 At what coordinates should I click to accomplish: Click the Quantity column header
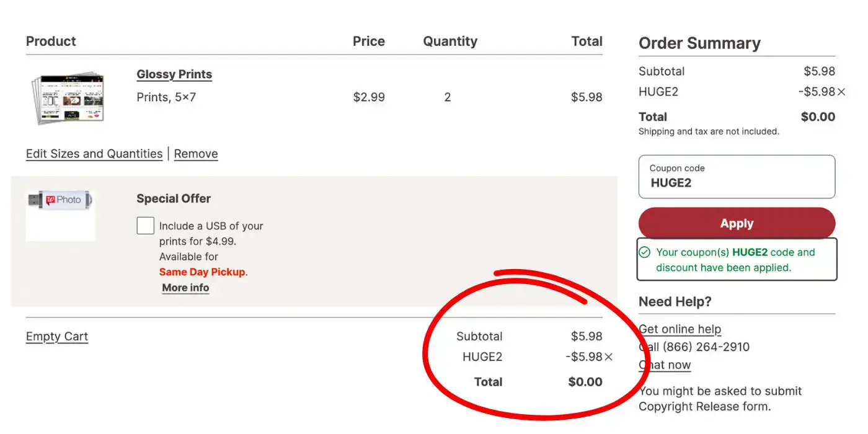[450, 42]
